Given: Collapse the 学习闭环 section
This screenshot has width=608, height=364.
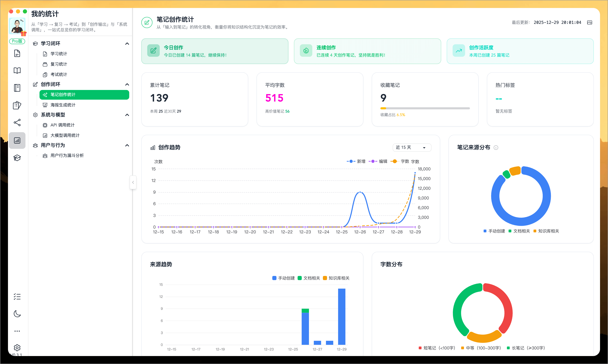Looking at the screenshot, I should point(127,44).
